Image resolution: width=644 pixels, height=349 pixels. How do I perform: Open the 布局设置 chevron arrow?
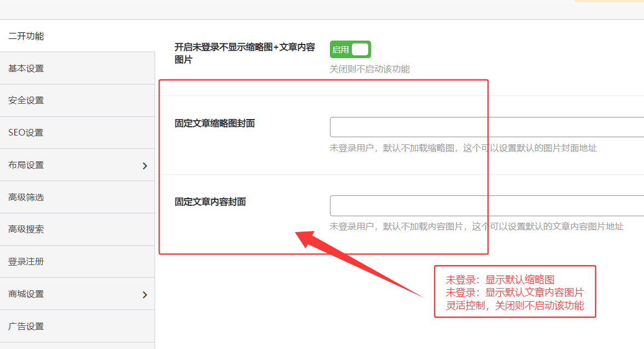(x=145, y=165)
